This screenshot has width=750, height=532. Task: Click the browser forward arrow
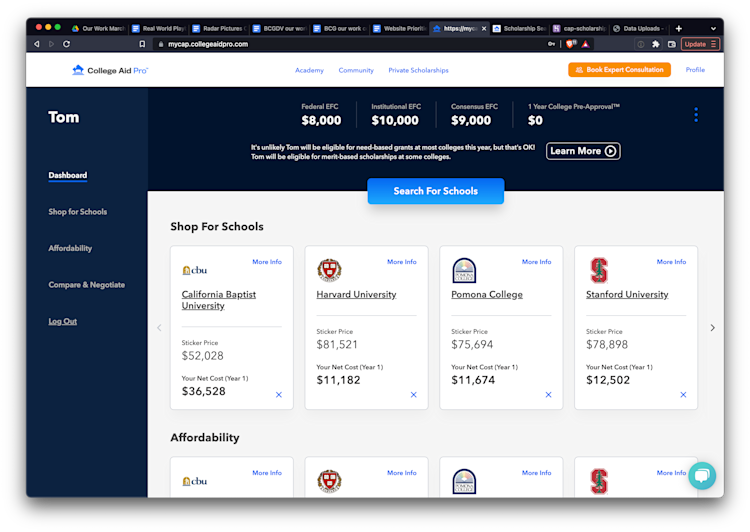[x=52, y=44]
